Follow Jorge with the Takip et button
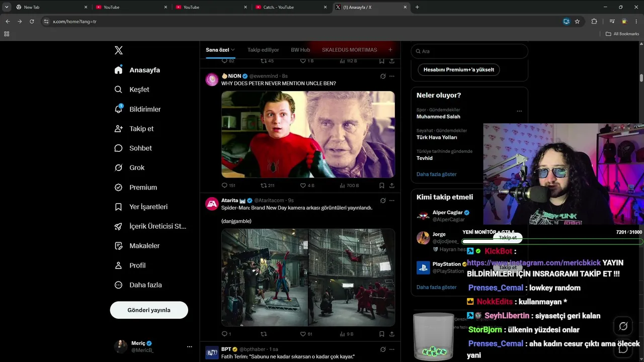Viewport: 644px width, 362px height. [x=508, y=237]
